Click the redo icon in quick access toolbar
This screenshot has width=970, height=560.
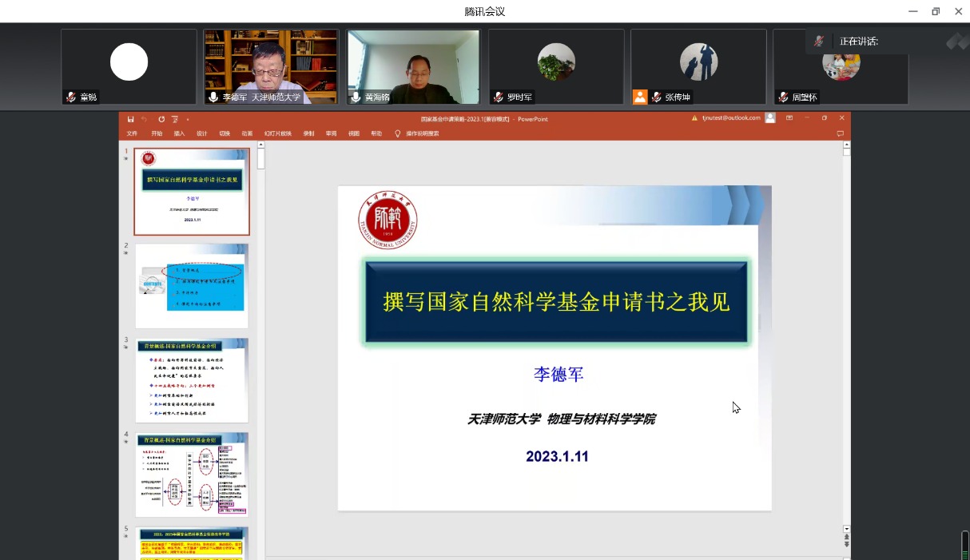tap(161, 119)
